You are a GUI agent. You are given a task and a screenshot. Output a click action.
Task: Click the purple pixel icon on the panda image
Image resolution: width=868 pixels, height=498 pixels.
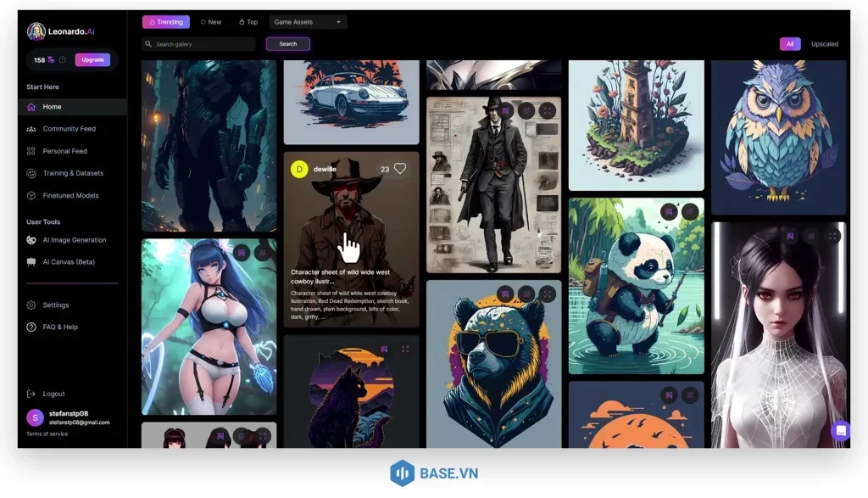click(669, 211)
